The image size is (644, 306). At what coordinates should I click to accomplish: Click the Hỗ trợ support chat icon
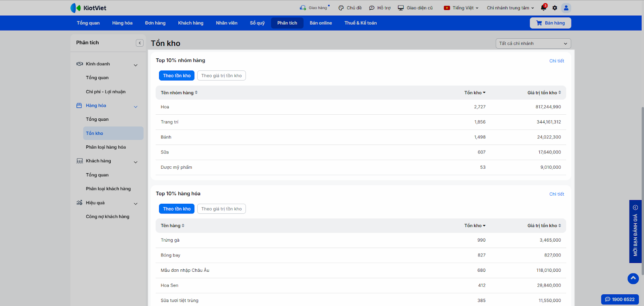click(372, 8)
